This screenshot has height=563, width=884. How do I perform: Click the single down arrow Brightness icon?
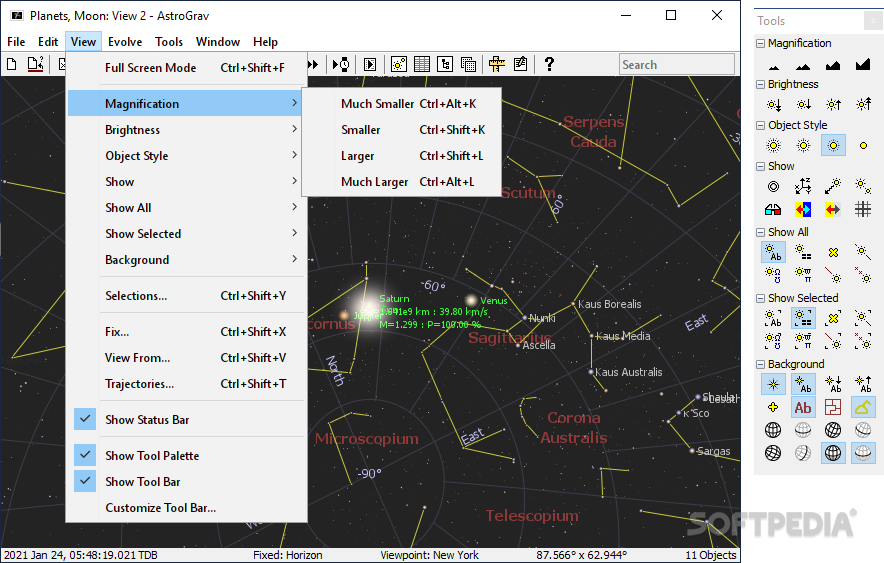click(x=803, y=104)
